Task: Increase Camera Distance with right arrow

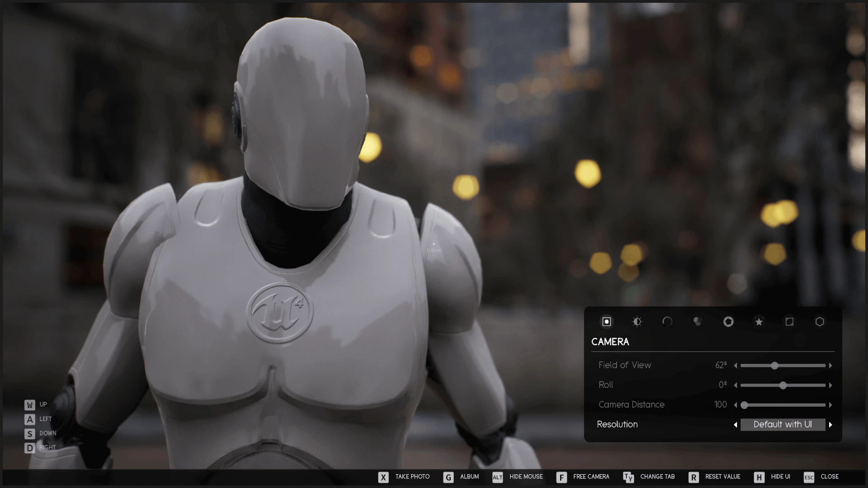Action: 830,405
